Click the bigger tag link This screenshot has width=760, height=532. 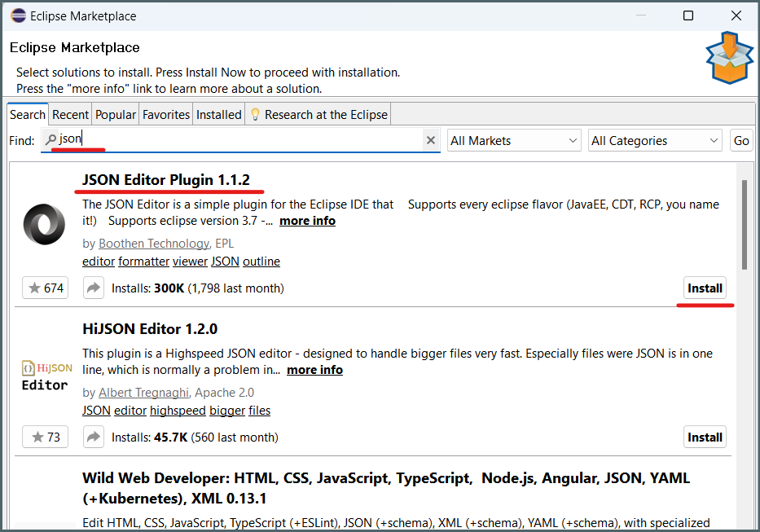tap(227, 411)
